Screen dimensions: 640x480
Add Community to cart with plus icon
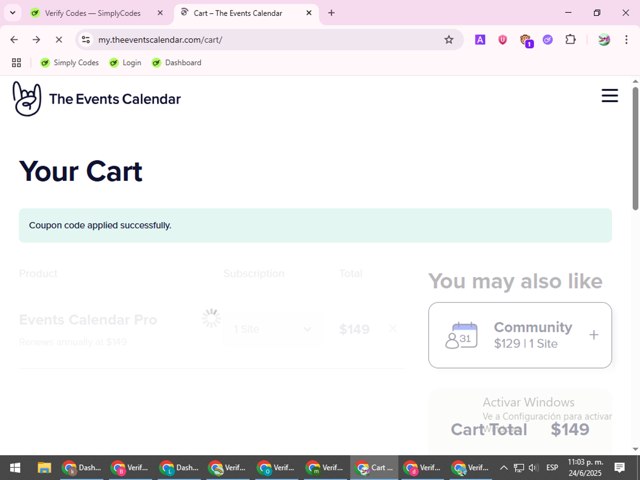coord(594,335)
